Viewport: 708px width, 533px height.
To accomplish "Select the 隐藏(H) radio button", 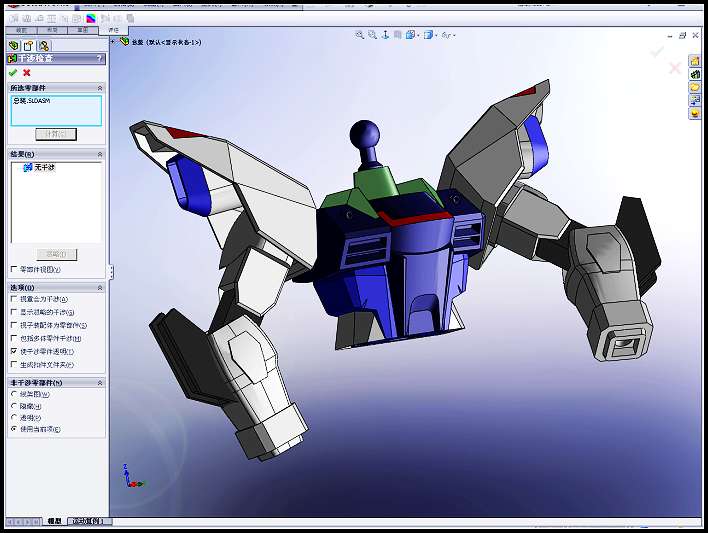I will (14, 406).
